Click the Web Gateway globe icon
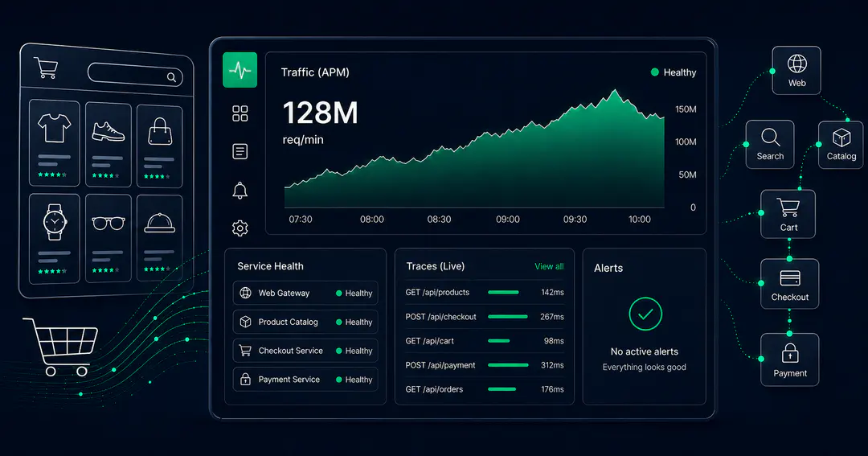The image size is (868, 456). click(245, 293)
